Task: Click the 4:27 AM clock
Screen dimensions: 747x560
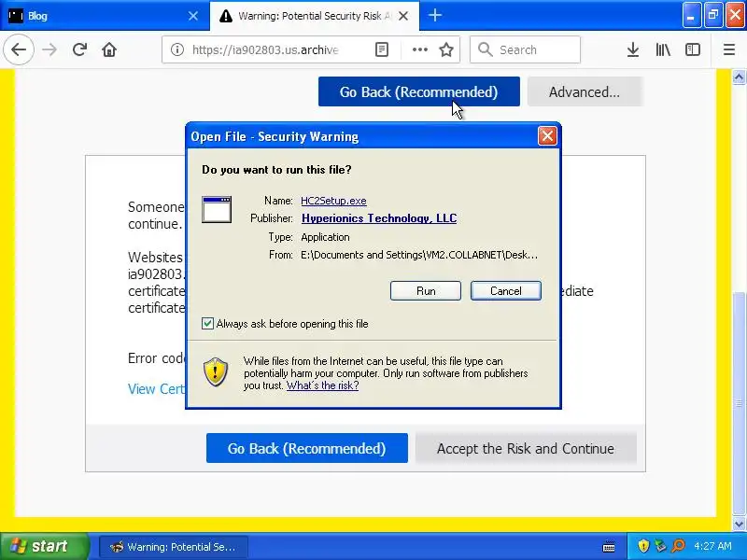Action: click(x=712, y=546)
